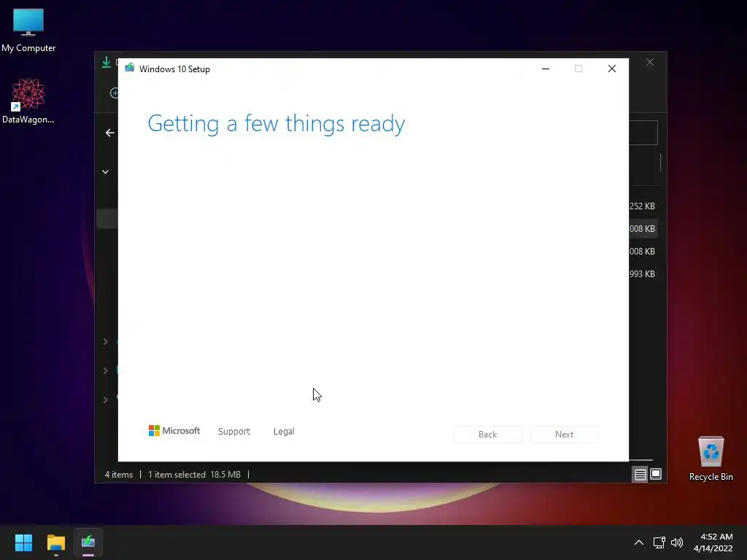Open the DataWagon desktop shortcut

[x=28, y=101]
